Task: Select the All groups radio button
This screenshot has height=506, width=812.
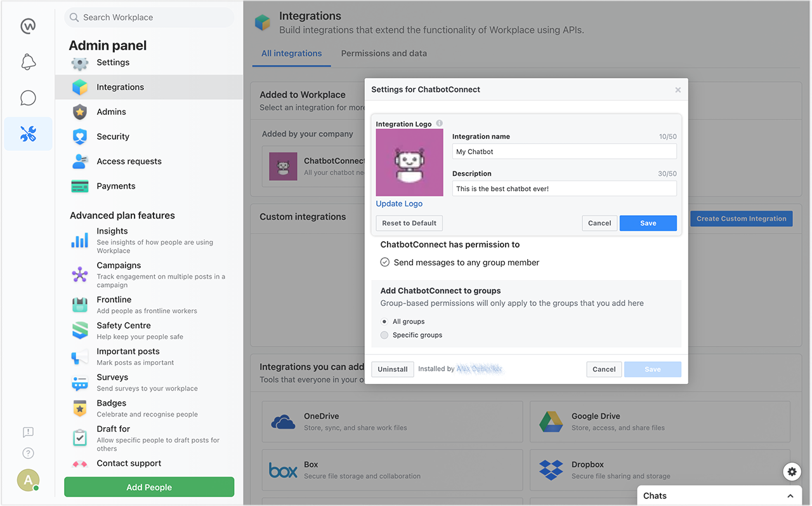Action: tap(384, 322)
